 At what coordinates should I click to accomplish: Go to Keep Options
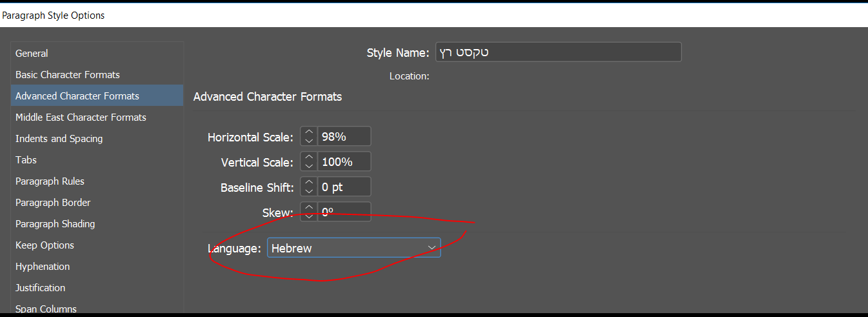pos(45,245)
